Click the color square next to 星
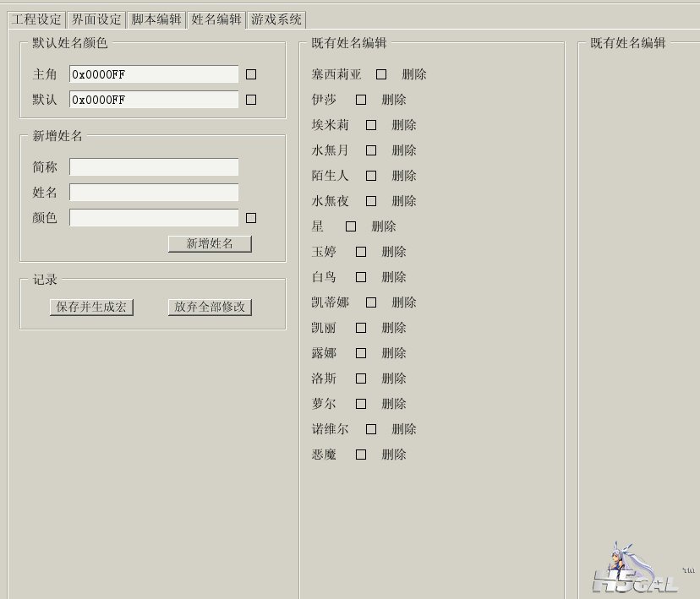This screenshot has width=700, height=599. click(x=351, y=226)
